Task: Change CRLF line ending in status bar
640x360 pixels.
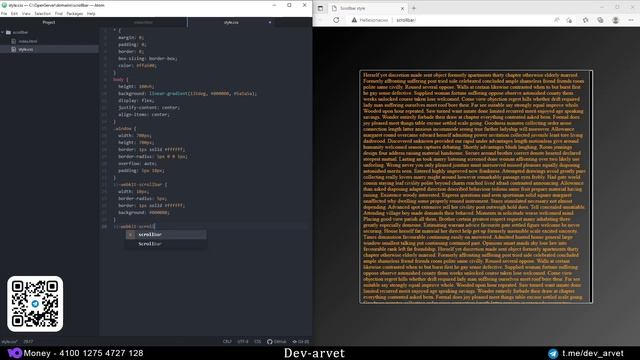Action: click(x=227, y=342)
